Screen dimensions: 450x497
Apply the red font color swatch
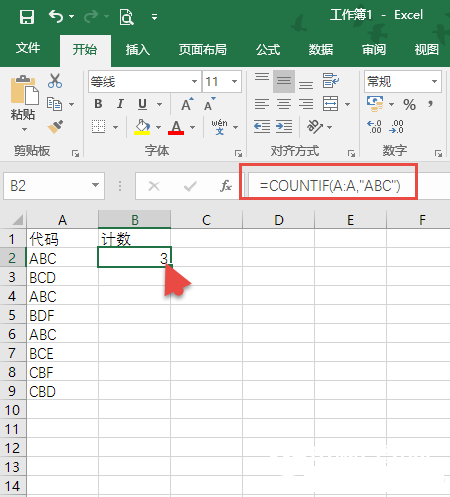pyautogui.click(x=176, y=127)
